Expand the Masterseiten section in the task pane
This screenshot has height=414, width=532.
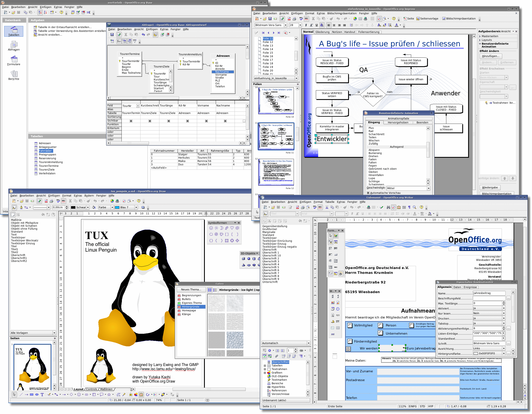coord(490,36)
